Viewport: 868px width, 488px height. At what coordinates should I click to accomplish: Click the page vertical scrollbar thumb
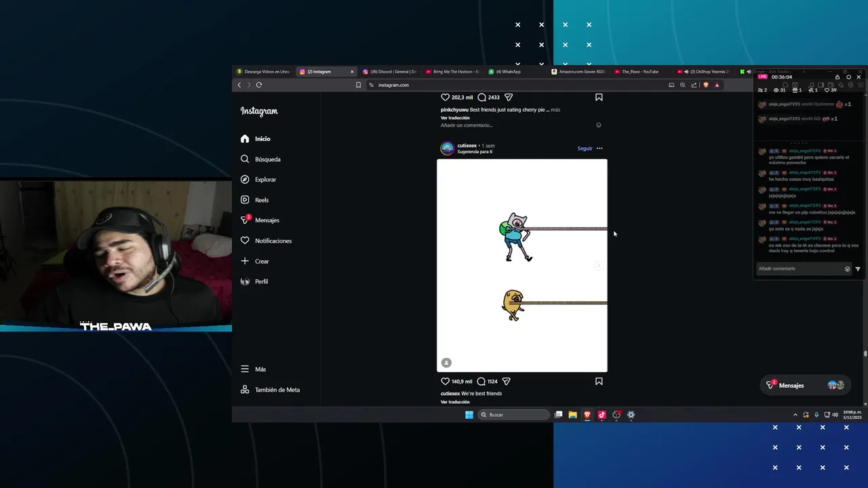pyautogui.click(x=865, y=353)
